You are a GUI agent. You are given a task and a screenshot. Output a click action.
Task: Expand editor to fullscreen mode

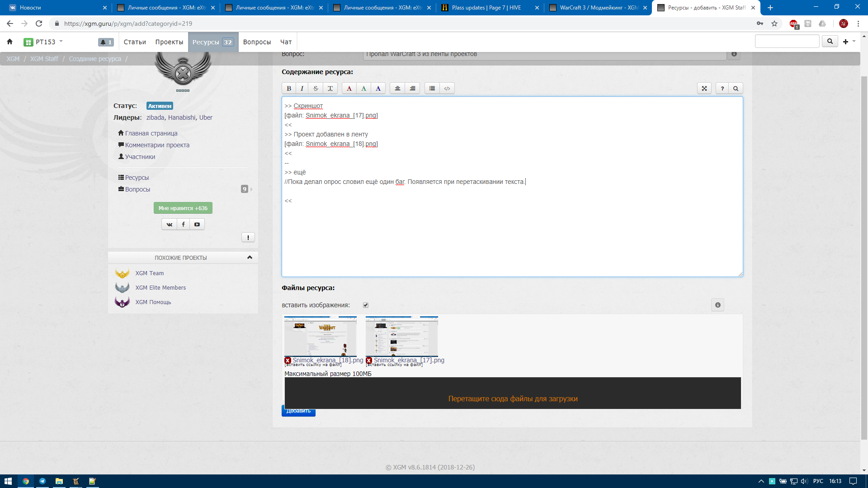click(x=704, y=89)
